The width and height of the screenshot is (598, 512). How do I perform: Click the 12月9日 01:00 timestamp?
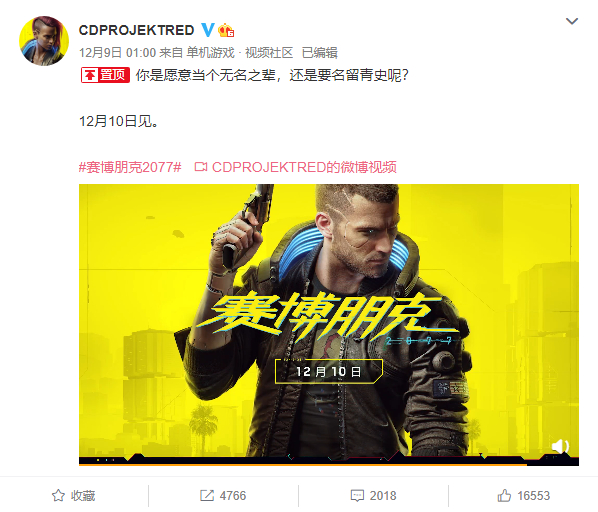(x=117, y=53)
